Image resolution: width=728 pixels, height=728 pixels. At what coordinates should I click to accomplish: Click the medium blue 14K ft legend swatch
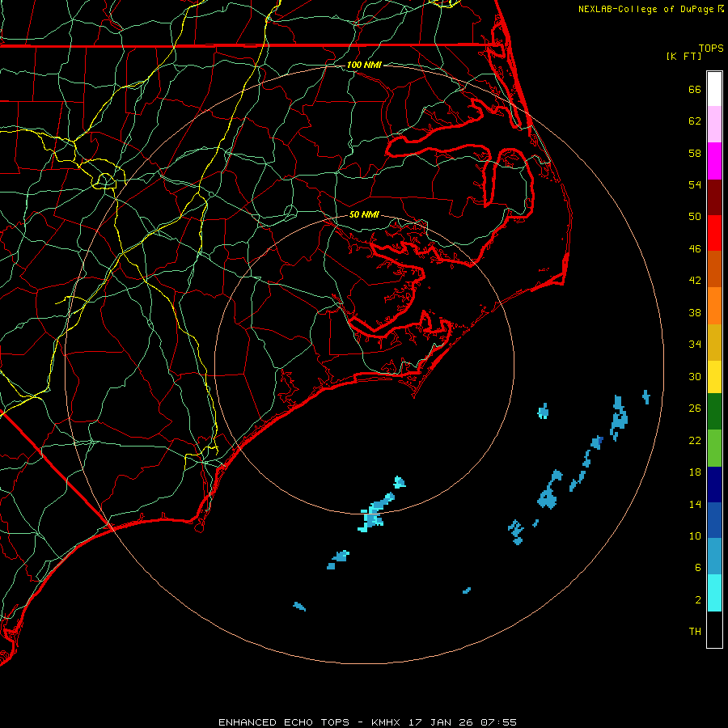click(x=714, y=520)
